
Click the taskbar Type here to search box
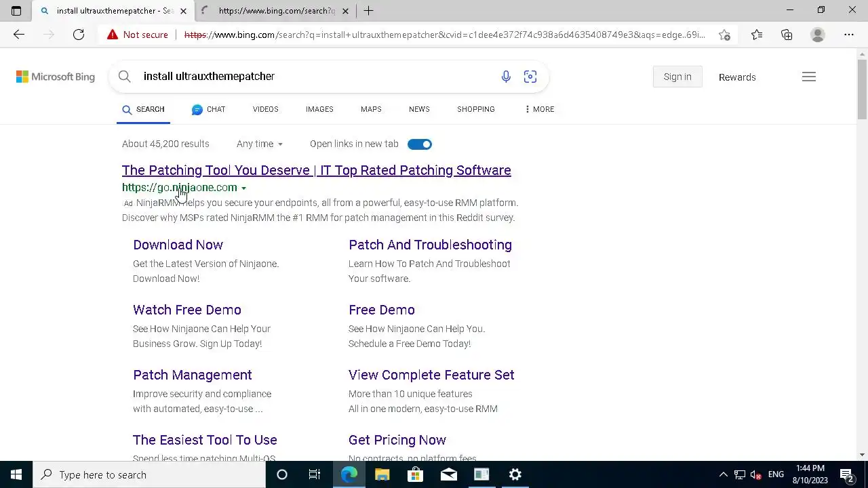pos(149,474)
